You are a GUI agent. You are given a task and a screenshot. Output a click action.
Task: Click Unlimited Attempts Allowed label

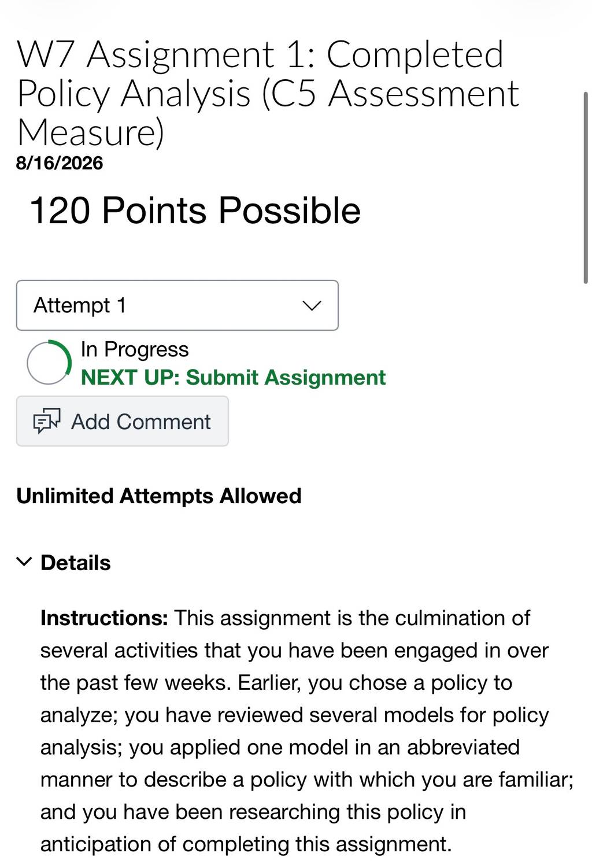159,496
